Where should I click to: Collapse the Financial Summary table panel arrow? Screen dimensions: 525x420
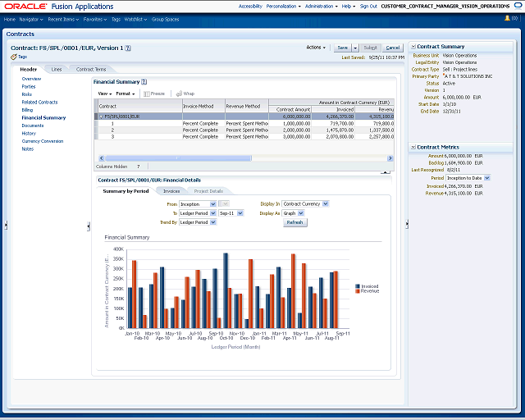coord(386,172)
